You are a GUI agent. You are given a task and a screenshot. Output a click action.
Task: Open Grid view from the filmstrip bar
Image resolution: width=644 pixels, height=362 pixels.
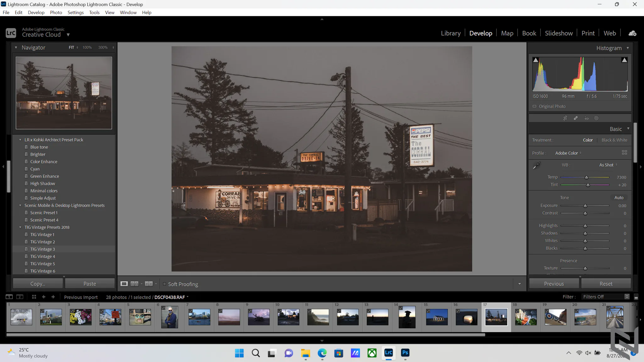(x=34, y=297)
